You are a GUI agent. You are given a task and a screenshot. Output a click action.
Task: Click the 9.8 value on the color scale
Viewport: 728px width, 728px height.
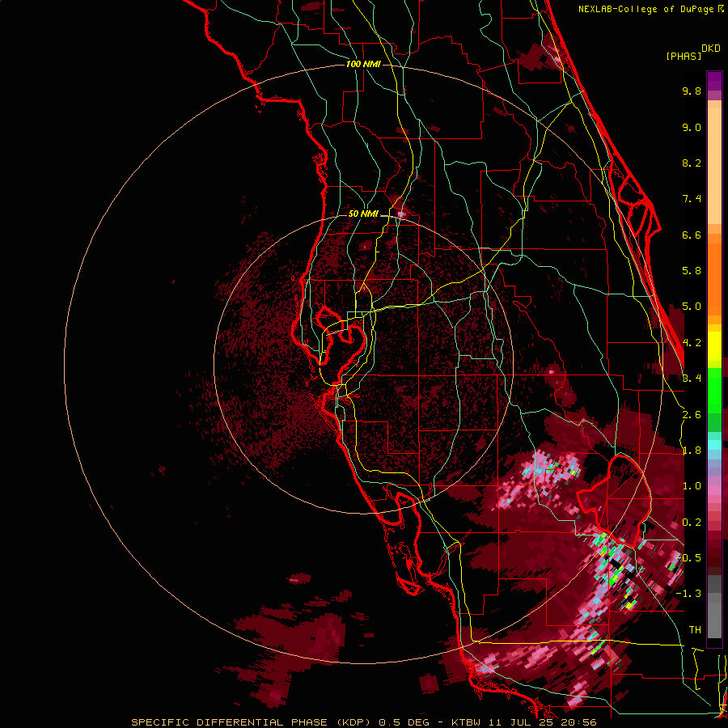692,91
